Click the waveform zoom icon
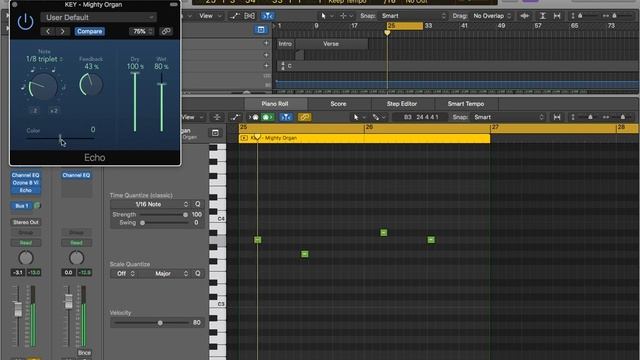 524,16
